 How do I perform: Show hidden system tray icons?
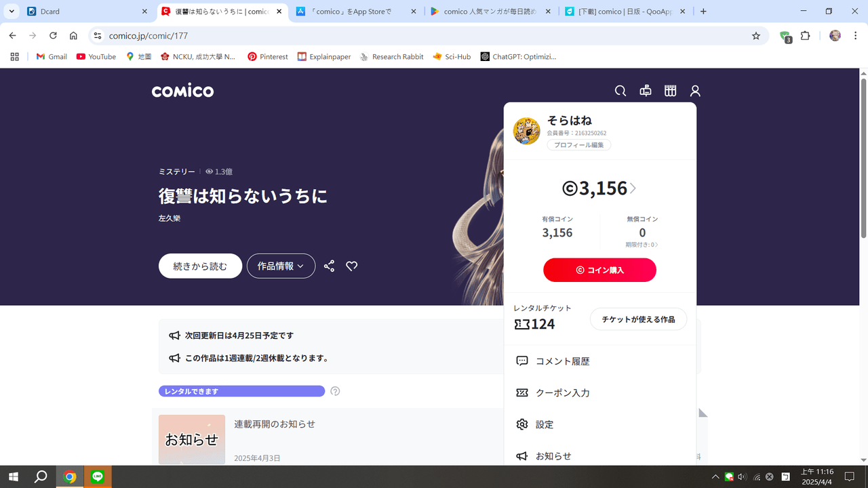coord(715,476)
